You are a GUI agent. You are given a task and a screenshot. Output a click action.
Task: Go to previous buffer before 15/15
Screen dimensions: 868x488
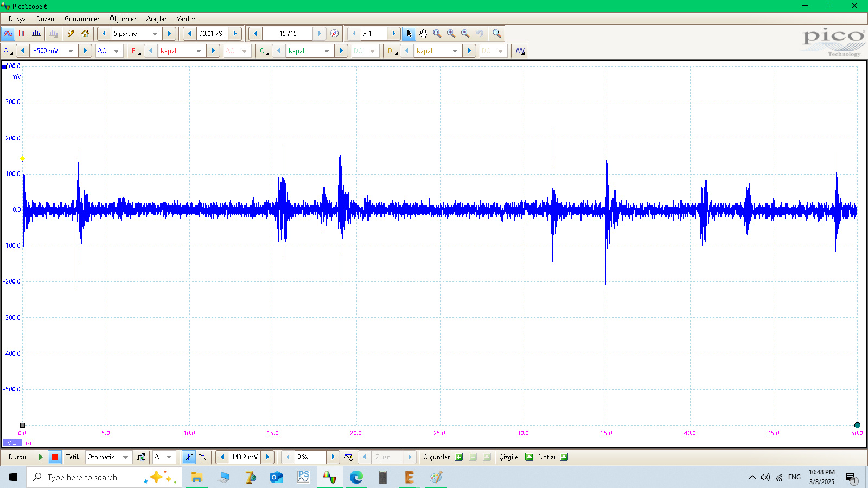[256, 34]
